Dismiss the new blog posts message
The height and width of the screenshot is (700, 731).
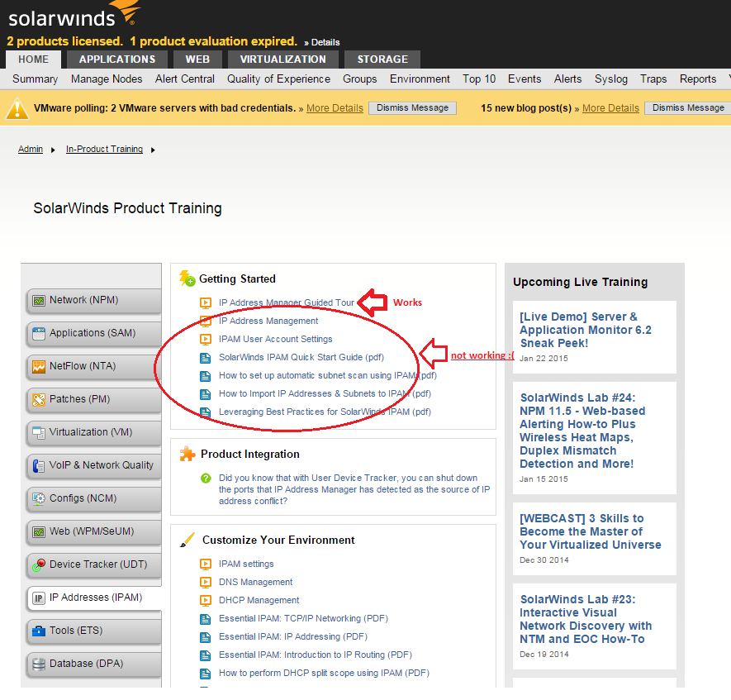coord(688,108)
